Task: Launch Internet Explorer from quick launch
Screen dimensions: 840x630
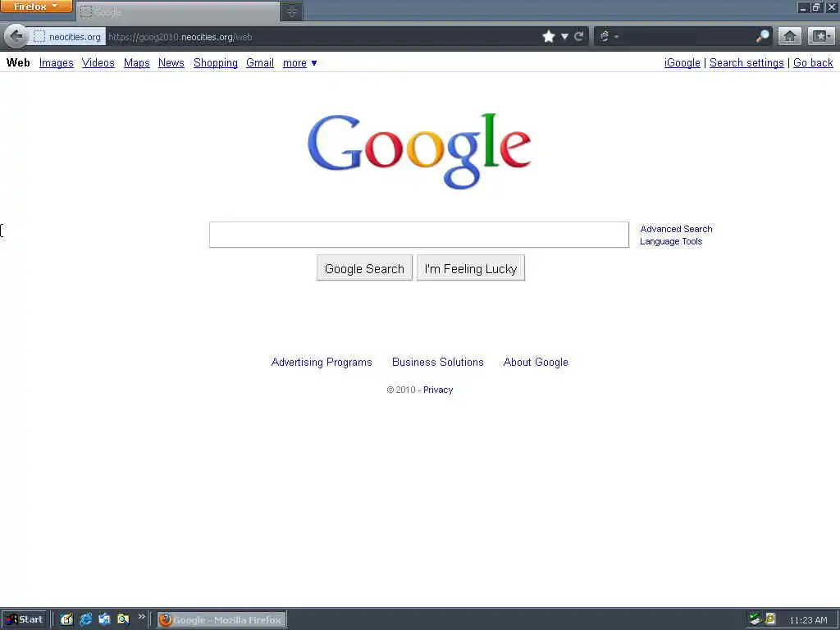Action: [x=85, y=619]
